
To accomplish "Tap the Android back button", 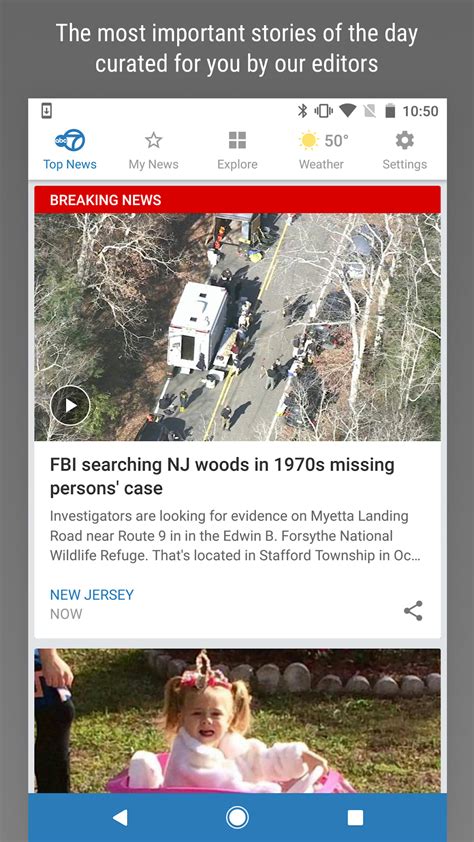I will 120,818.
